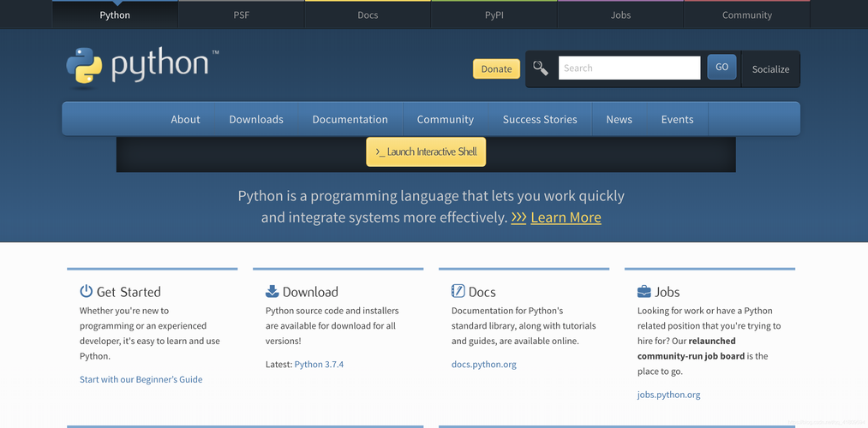Open the Jobs top tab
868x428 pixels.
pyautogui.click(x=620, y=15)
